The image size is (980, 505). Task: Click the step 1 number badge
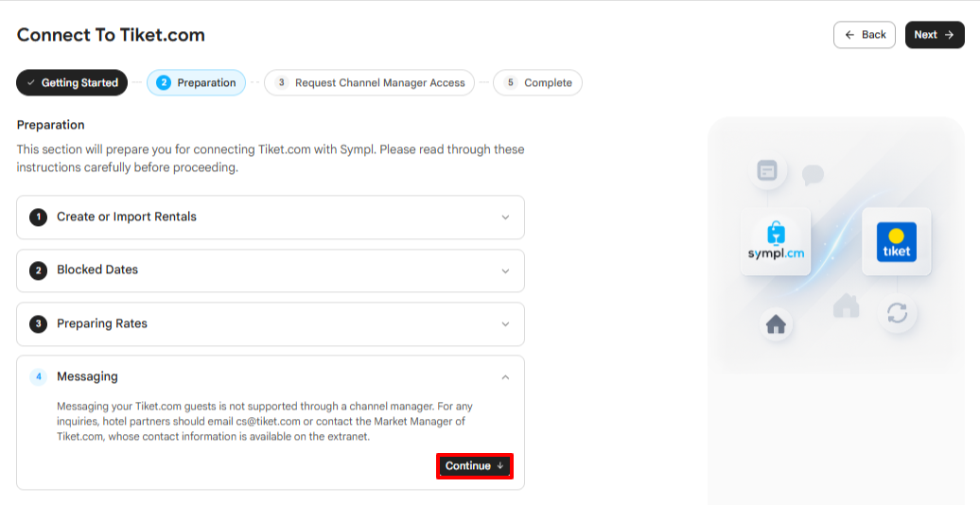click(x=38, y=217)
